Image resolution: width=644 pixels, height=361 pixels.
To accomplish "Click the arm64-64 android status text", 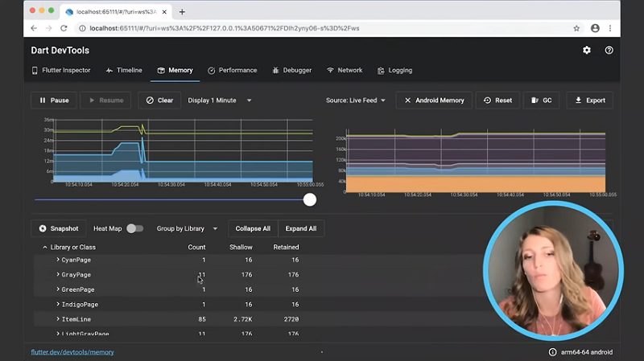I will click(587, 352).
